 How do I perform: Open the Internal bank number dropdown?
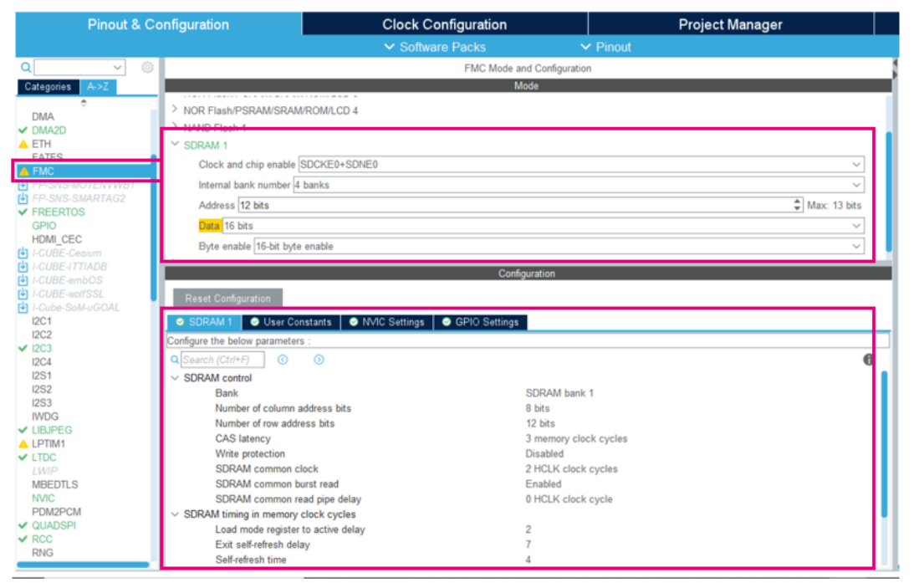tap(855, 186)
